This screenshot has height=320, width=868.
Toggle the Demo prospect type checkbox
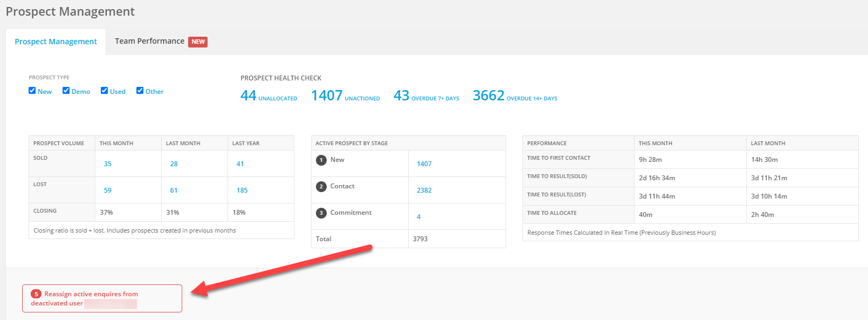tap(66, 91)
